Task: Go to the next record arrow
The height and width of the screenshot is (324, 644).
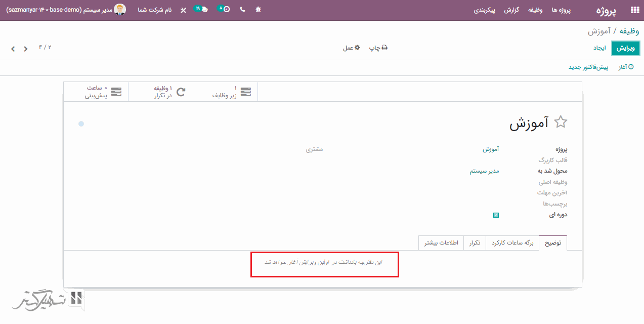Action: coord(13,49)
